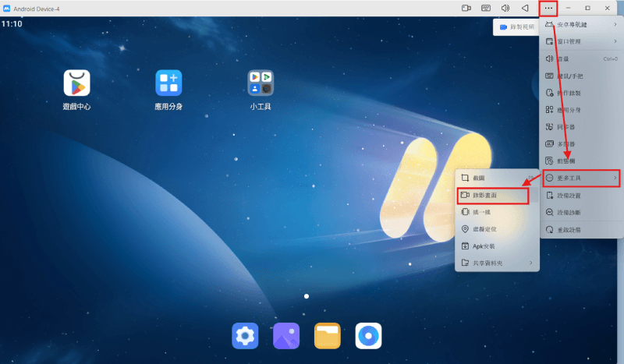Launch the 應用分身 app clone icon on the home screen
Screen dimensions: 624x364
(x=168, y=83)
